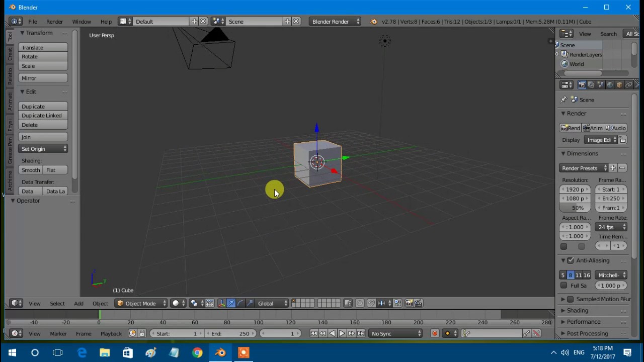Click the OpenGL render image camera icon
Viewport: 644px width, 362px height.
click(x=409, y=303)
